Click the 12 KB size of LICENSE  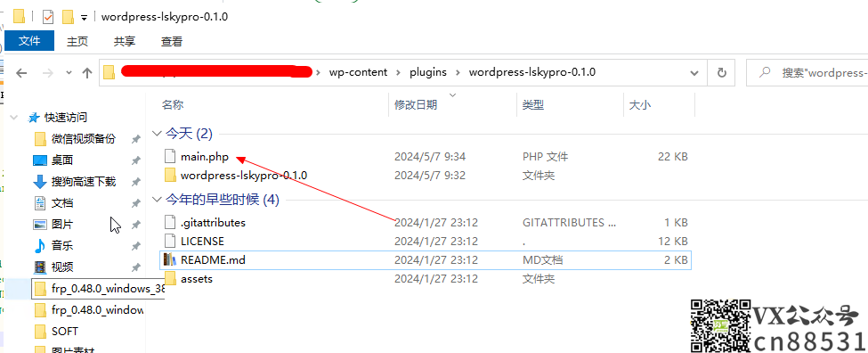(x=673, y=242)
